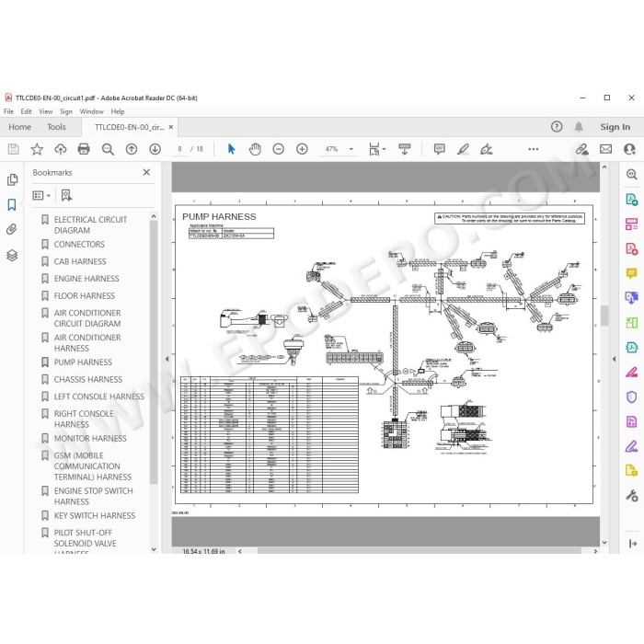Open Help question mark icon
This screenshot has height=644, width=644.
click(557, 127)
